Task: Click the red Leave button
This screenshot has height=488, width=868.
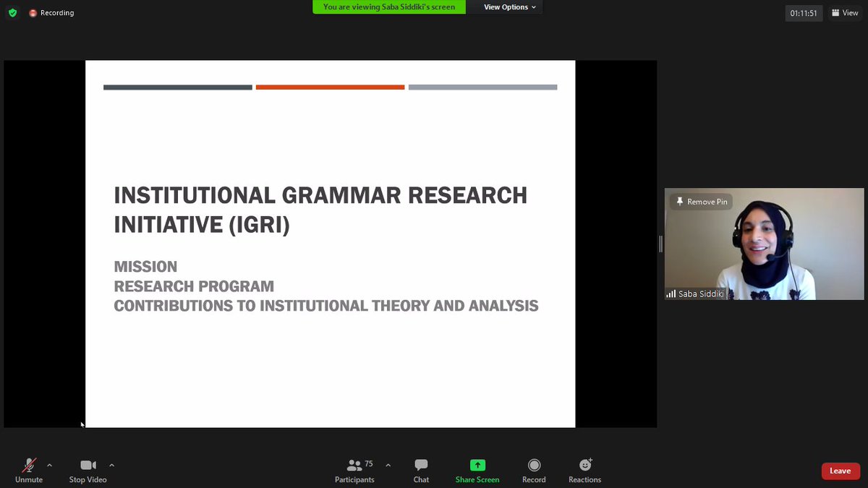Action: click(840, 471)
